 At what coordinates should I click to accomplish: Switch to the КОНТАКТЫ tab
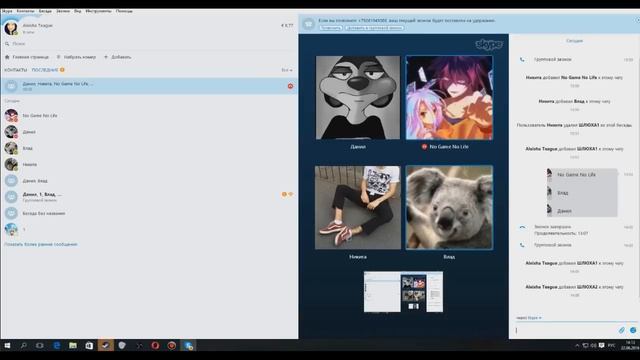[x=16, y=70]
